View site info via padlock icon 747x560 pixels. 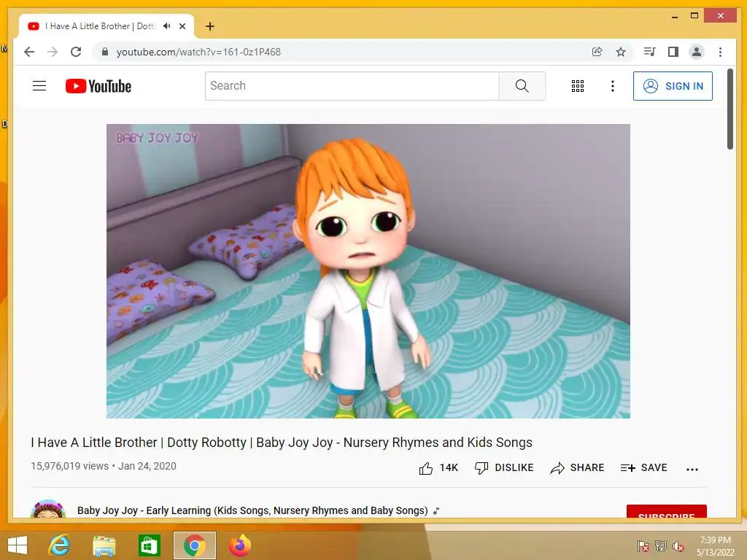tap(105, 52)
